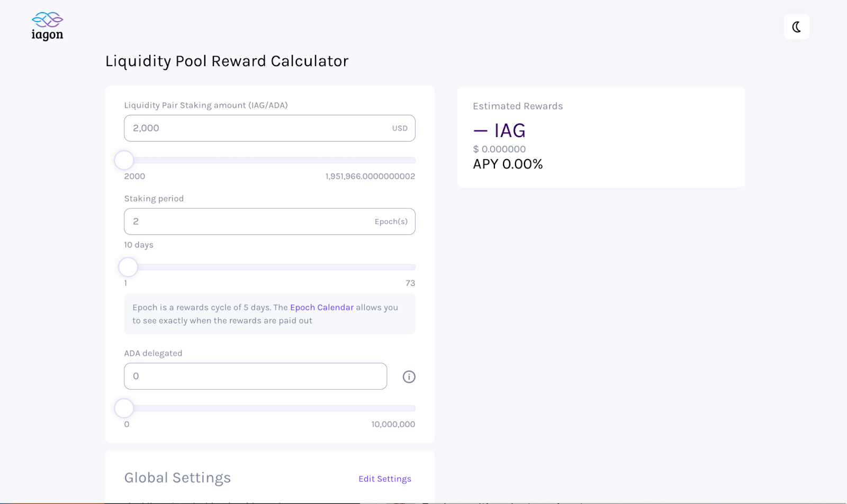847x504 pixels.
Task: Click the Iagon logo
Action: 47,26
